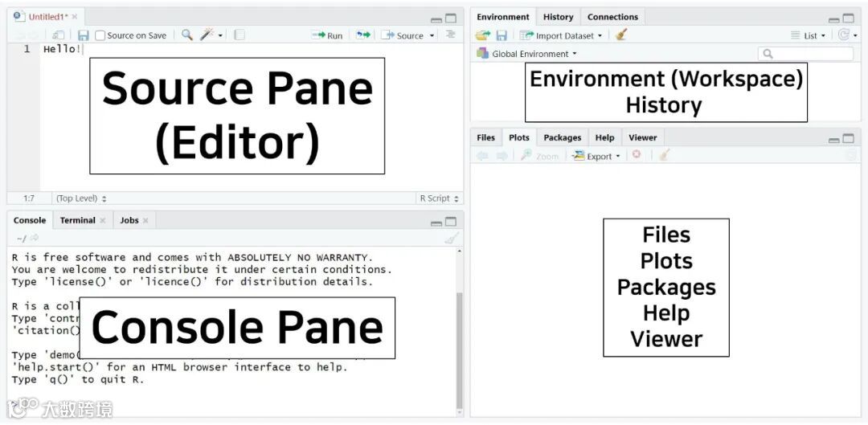Select the Console tab

30,220
